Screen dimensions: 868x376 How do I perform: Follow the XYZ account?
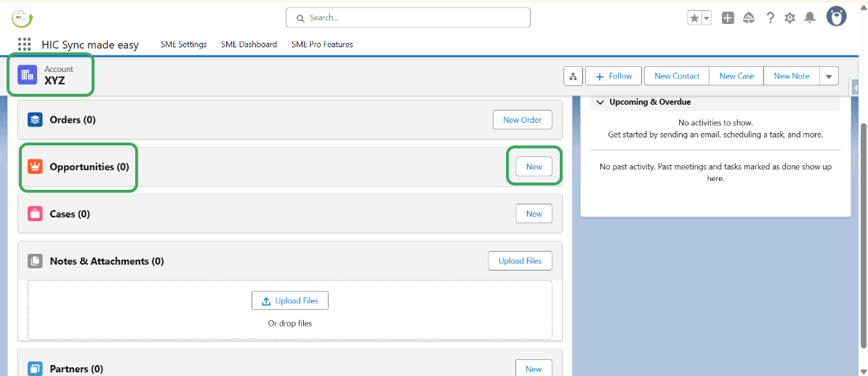[614, 76]
